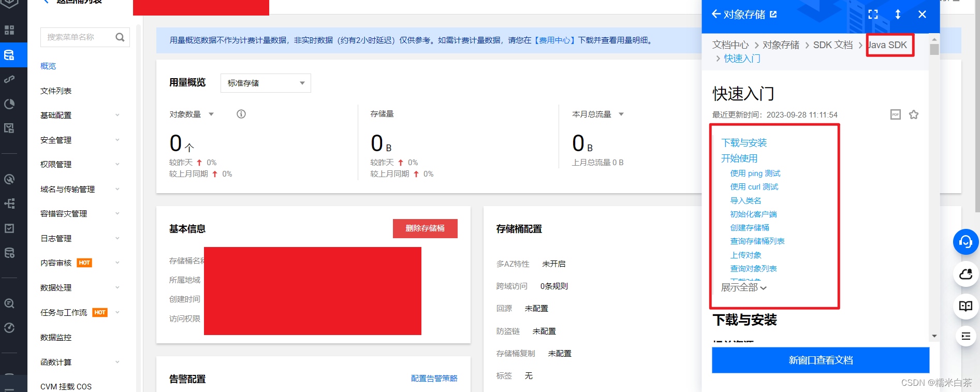Screen dimensions: 980x392
Task: Click the open book documentation floating button
Action: [x=966, y=306]
